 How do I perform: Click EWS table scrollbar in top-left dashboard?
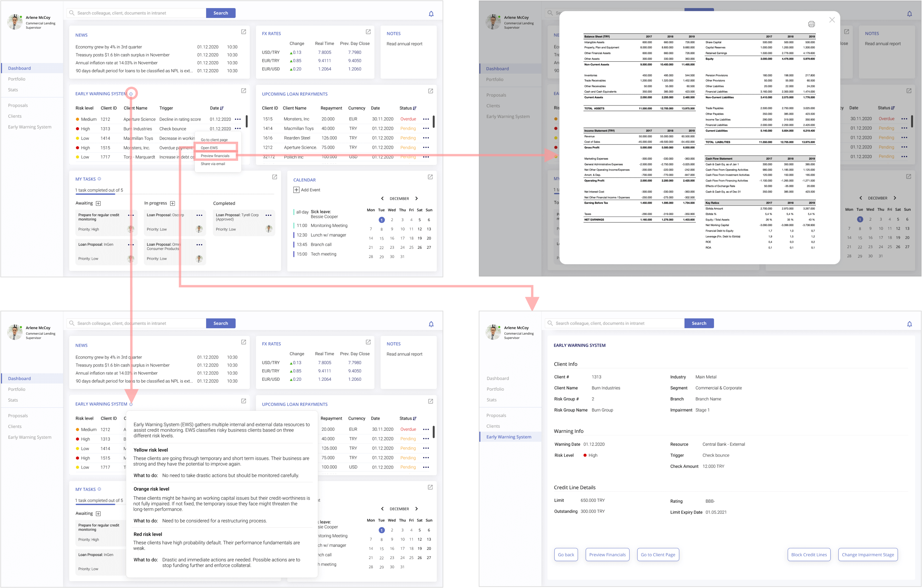pos(246,121)
